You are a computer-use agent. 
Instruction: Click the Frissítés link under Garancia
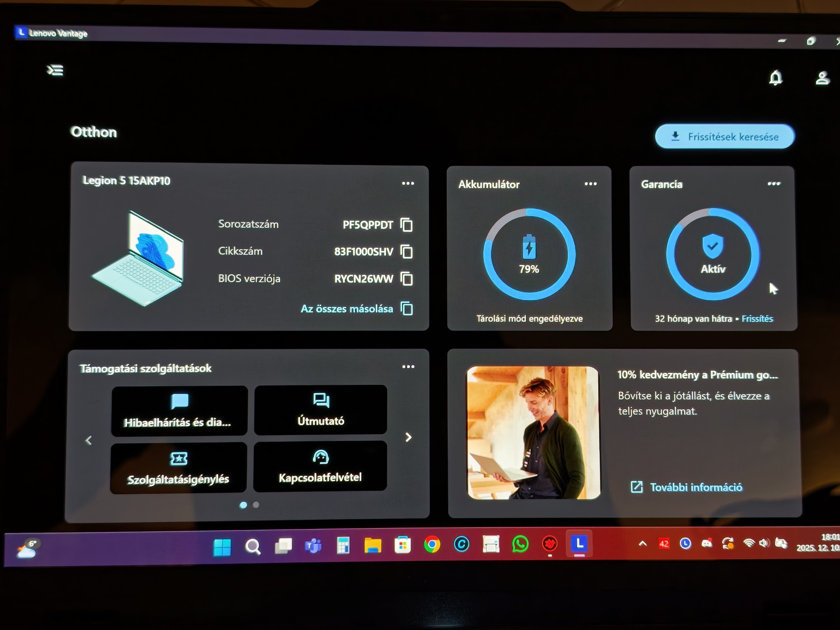757,319
